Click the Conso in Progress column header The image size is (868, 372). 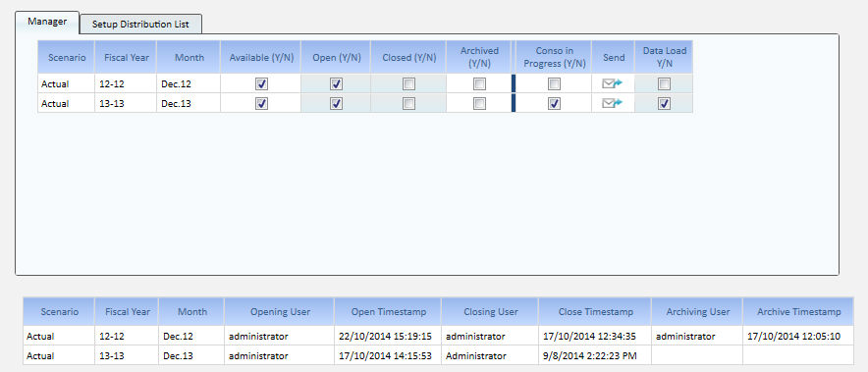[x=554, y=57]
